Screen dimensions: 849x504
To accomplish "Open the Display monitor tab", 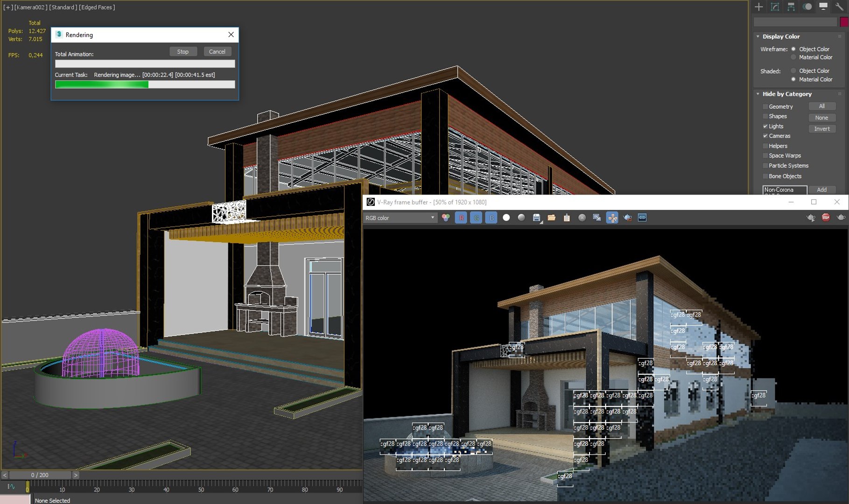I will [823, 7].
